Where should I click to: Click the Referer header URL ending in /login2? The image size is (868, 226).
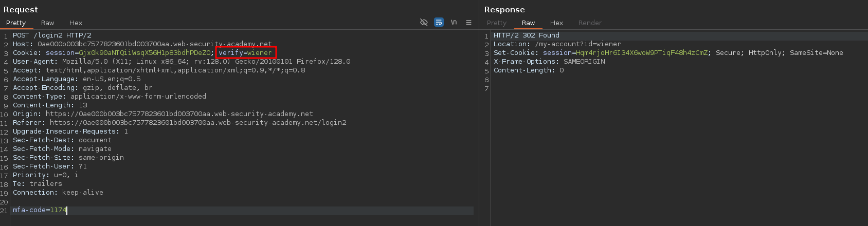(198, 123)
